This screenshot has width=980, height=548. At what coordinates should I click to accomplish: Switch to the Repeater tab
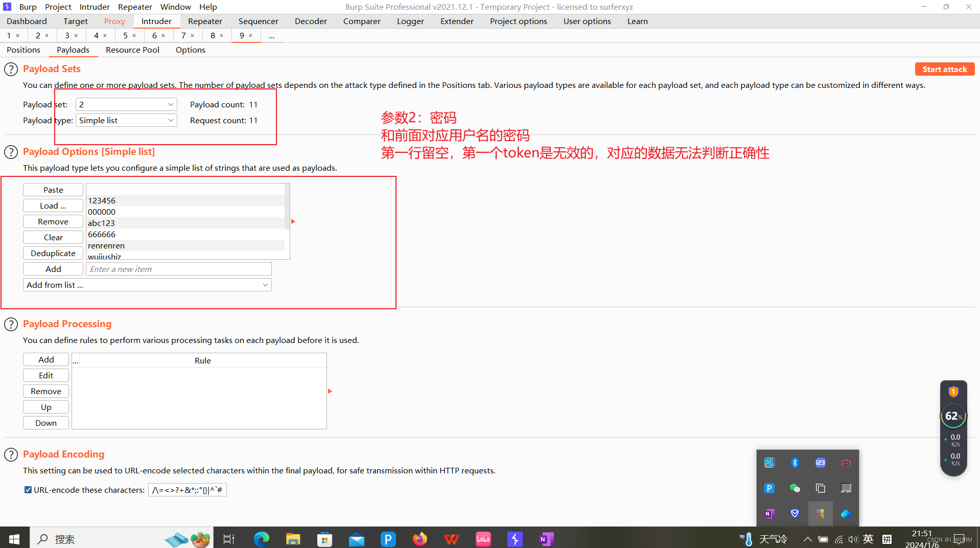point(205,21)
